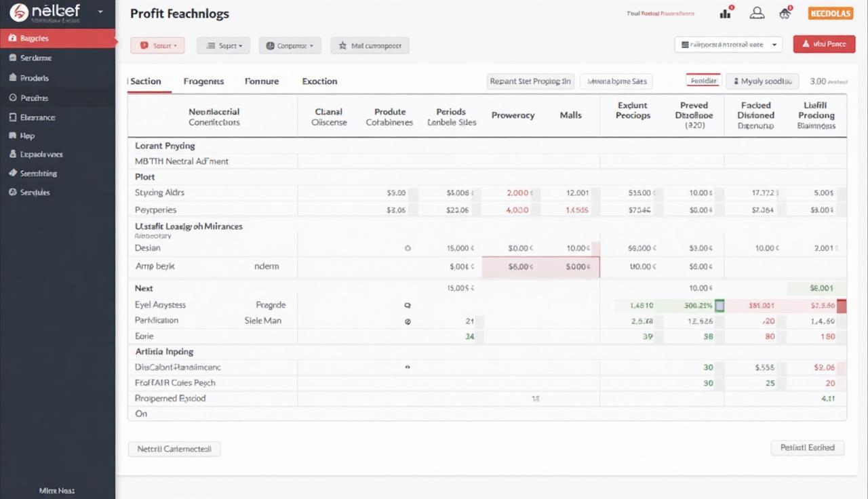Viewport: 868px width, 499px height.
Task: Click the green $6,001 cell in Next row
Action: coord(816,288)
